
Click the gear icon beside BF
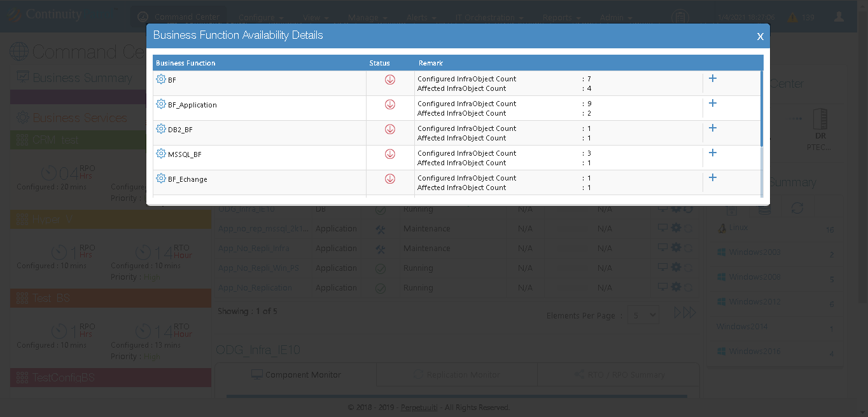[161, 79]
